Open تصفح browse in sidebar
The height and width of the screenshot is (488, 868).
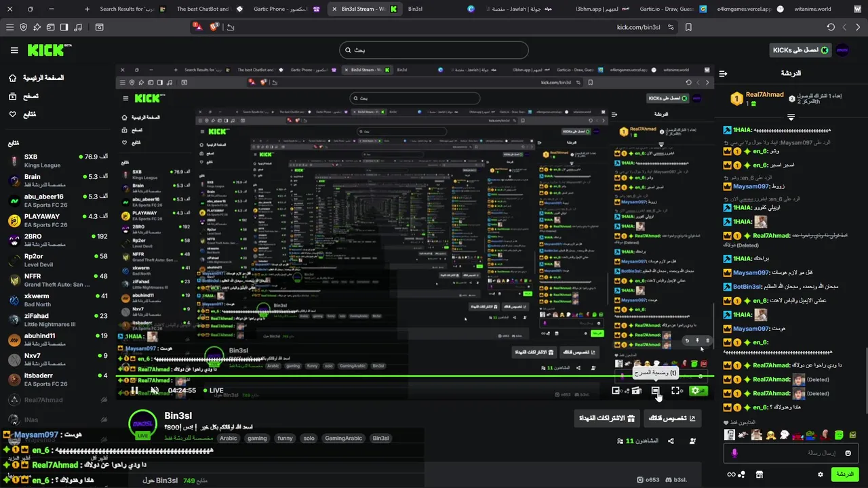point(24,96)
